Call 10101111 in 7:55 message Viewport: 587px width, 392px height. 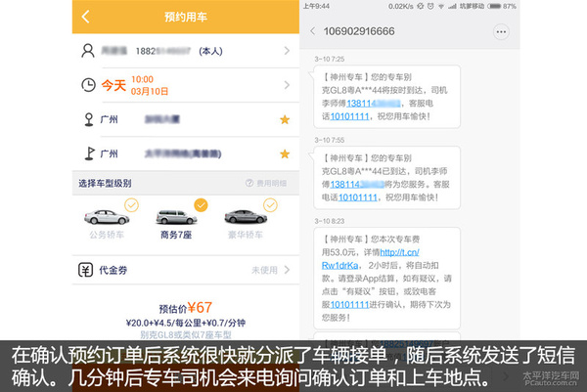click(358, 197)
